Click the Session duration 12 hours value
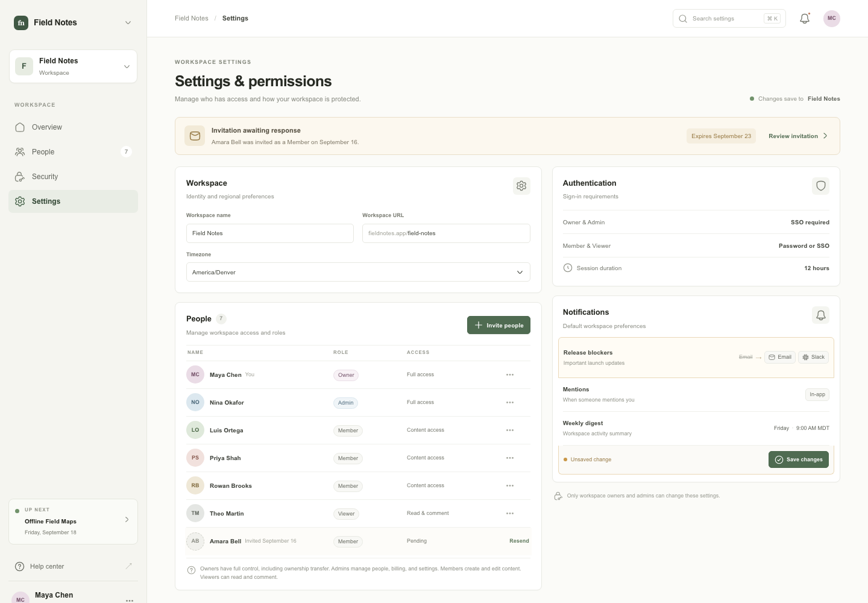The width and height of the screenshot is (868, 603). pyautogui.click(x=816, y=268)
